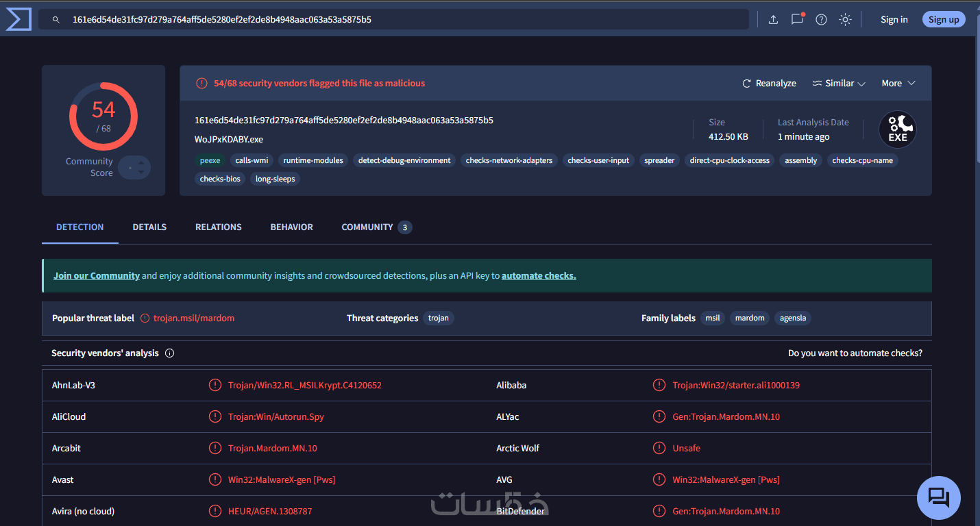This screenshot has height=526, width=980.
Task: Follow the Join our Community link
Action: [97, 276]
